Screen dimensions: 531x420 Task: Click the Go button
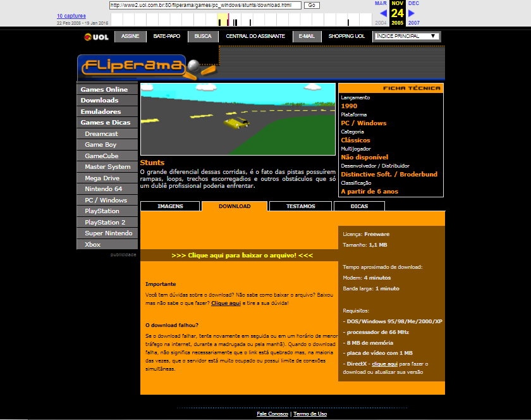(x=312, y=5)
